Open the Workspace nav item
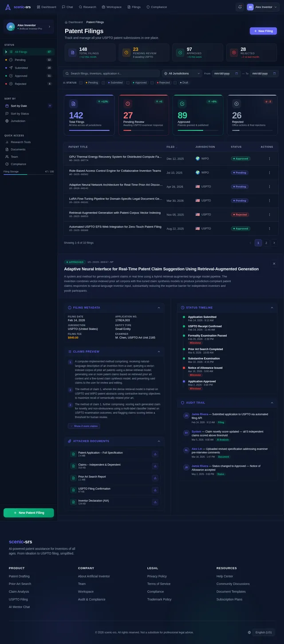Image resolution: width=284 pixels, height=644 pixels. click(112, 7)
